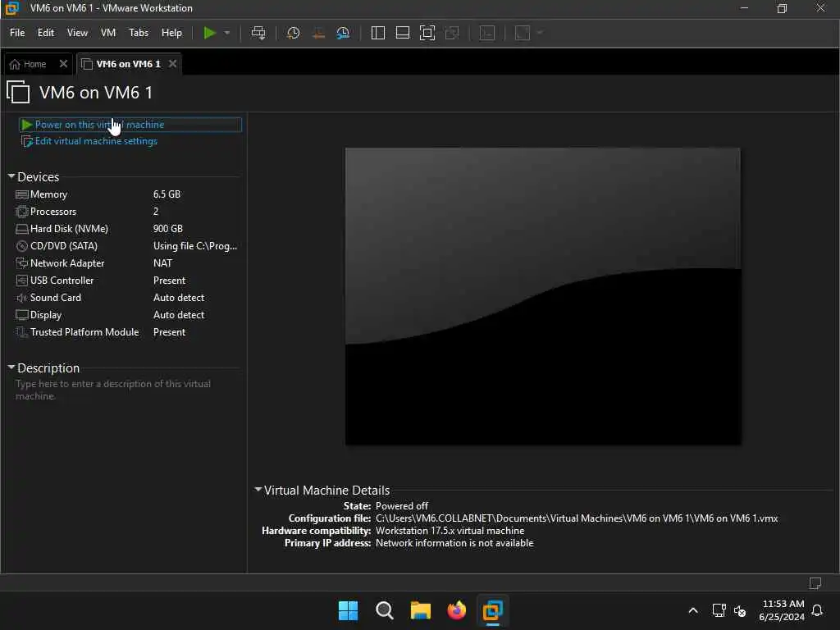Image resolution: width=840 pixels, height=630 pixels.
Task: Open the Edit menu
Action: [x=46, y=33]
